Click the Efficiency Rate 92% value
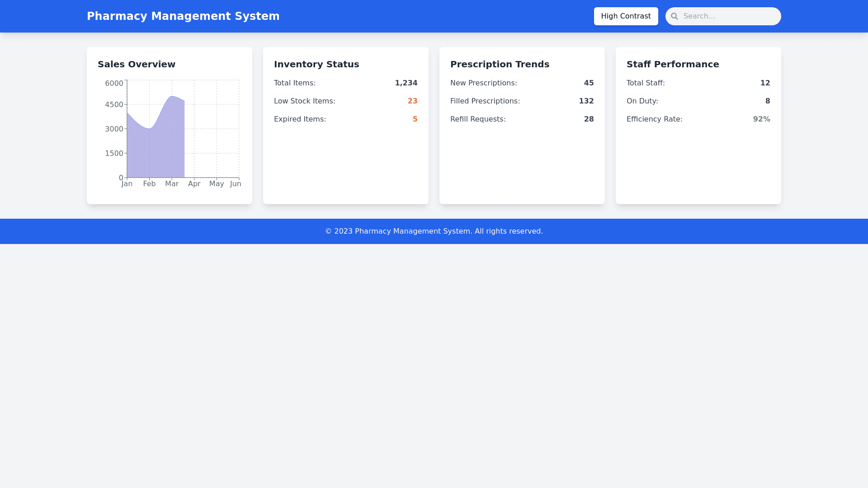 (761, 119)
